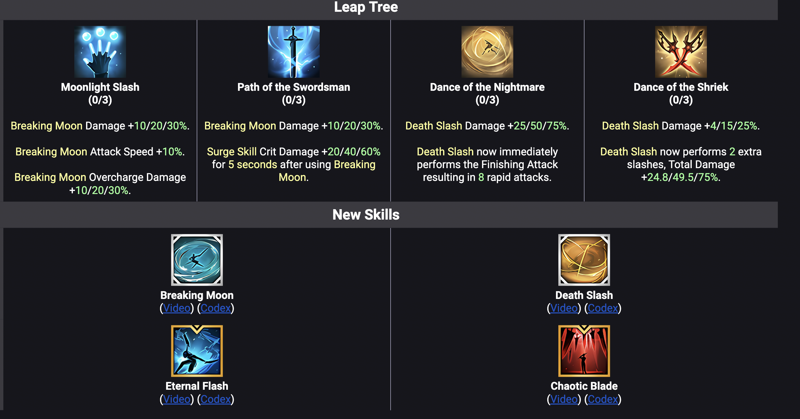Open the Eternal Flash Codex link
The width and height of the screenshot is (800, 419).
pos(216,399)
